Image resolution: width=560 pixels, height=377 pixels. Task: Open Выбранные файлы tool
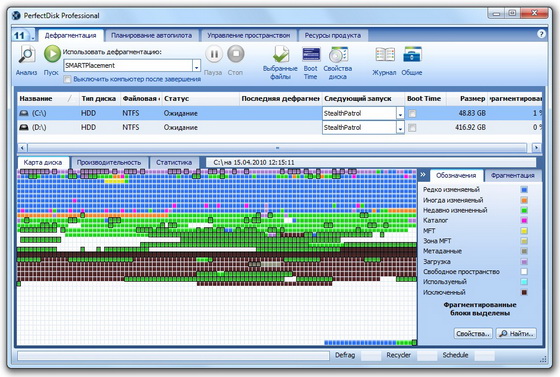(281, 54)
